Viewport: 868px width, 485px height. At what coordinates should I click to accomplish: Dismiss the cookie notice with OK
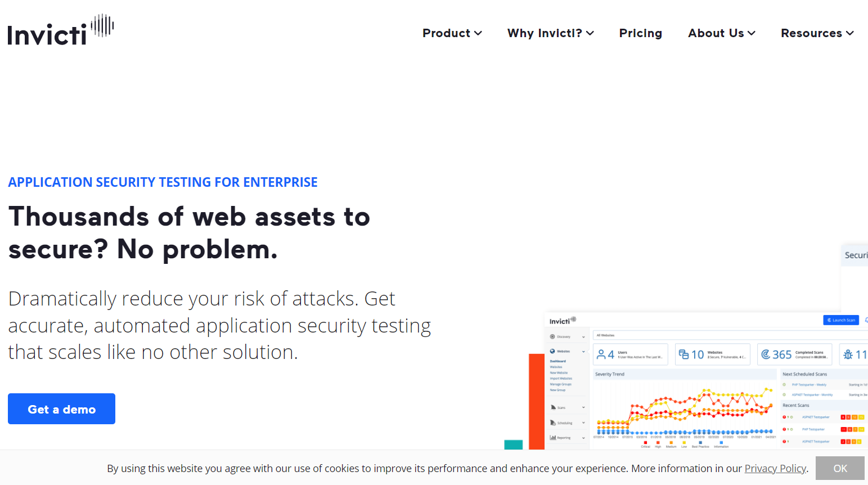[840, 468]
